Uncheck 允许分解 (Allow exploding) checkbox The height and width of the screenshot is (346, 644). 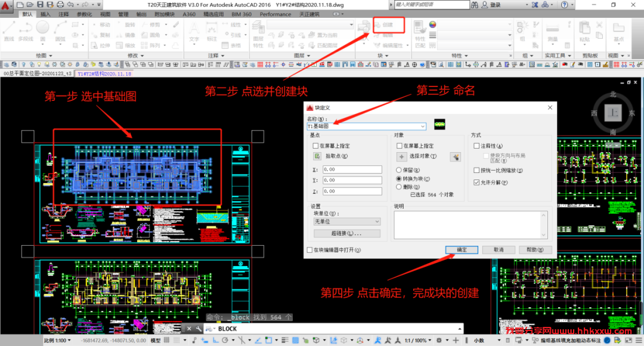(476, 183)
